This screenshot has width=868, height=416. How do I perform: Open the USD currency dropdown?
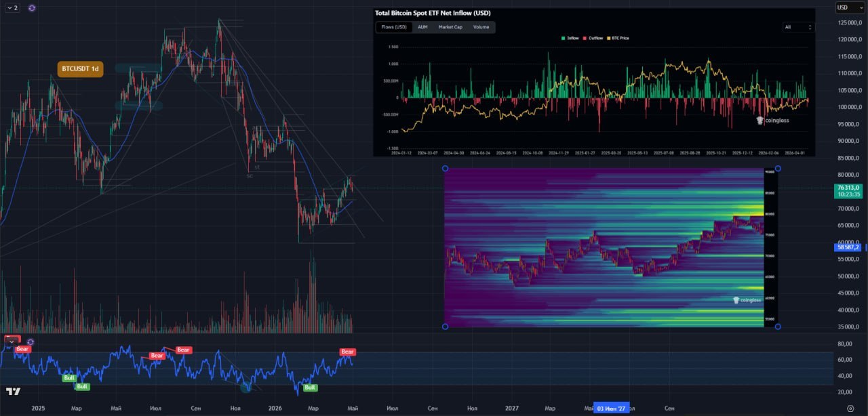(x=850, y=7)
